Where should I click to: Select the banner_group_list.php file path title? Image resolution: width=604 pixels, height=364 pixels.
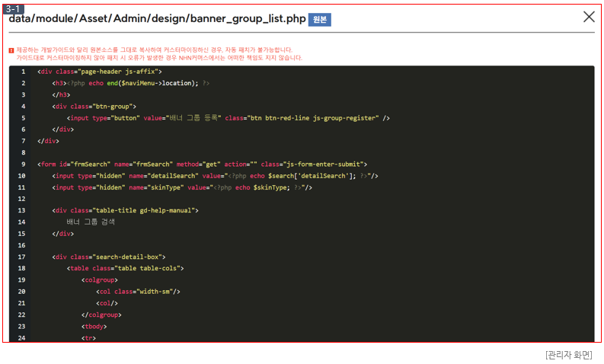[x=157, y=19]
